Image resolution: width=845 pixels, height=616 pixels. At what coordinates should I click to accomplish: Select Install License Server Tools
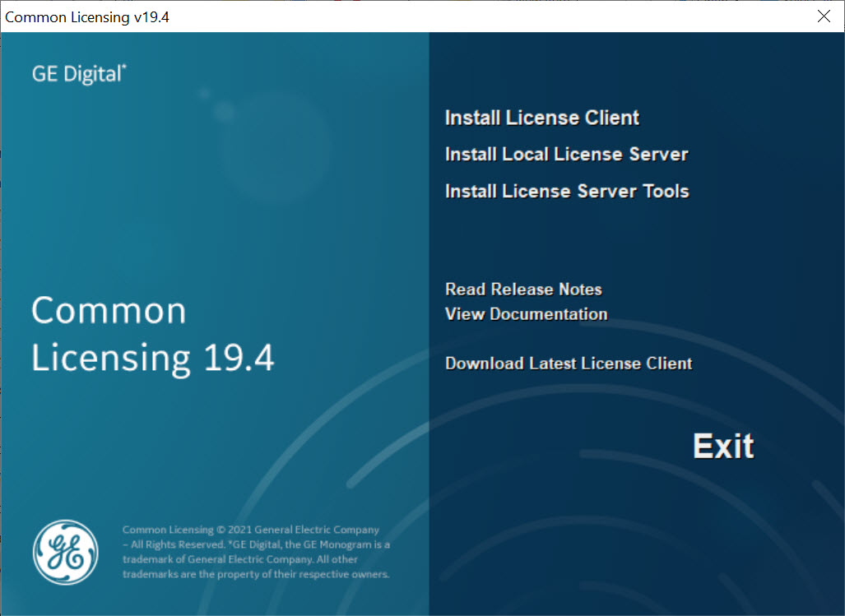click(567, 191)
